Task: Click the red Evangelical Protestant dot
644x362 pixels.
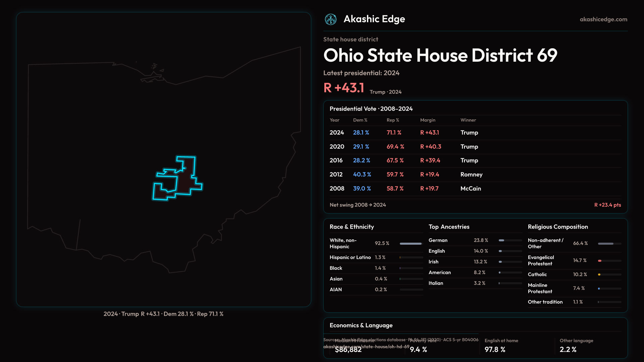Action: point(600,261)
